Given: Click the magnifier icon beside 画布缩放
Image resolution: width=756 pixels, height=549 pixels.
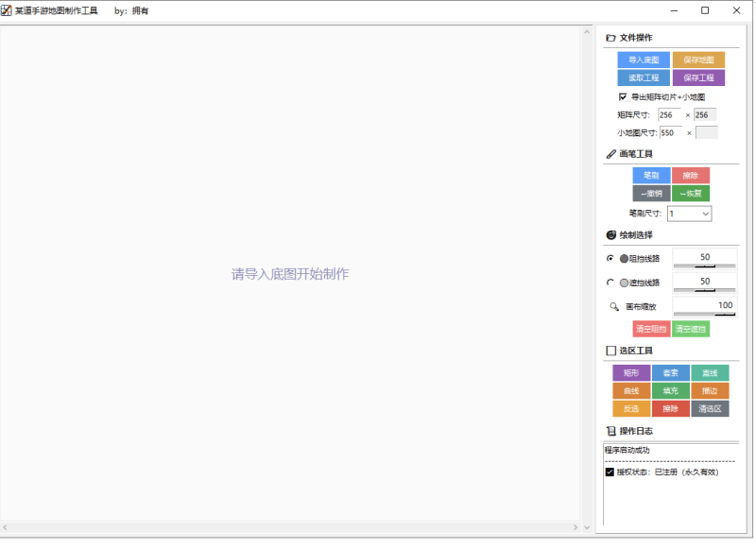Looking at the screenshot, I should pyautogui.click(x=614, y=306).
